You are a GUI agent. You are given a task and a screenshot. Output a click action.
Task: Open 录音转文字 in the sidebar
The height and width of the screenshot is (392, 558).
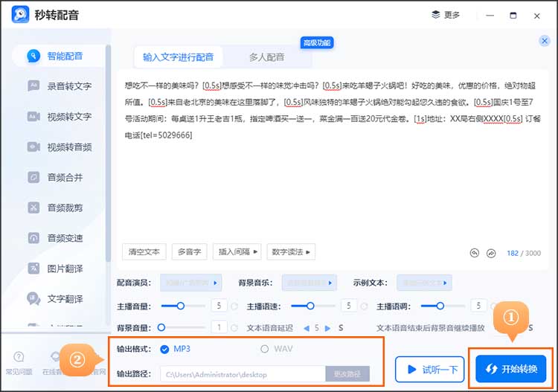pos(68,86)
